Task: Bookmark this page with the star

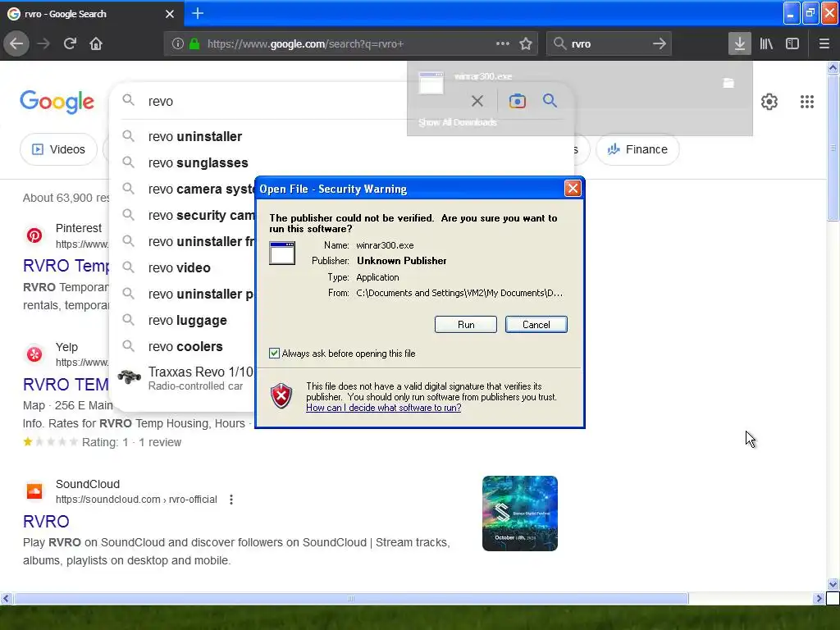Action: [x=526, y=43]
